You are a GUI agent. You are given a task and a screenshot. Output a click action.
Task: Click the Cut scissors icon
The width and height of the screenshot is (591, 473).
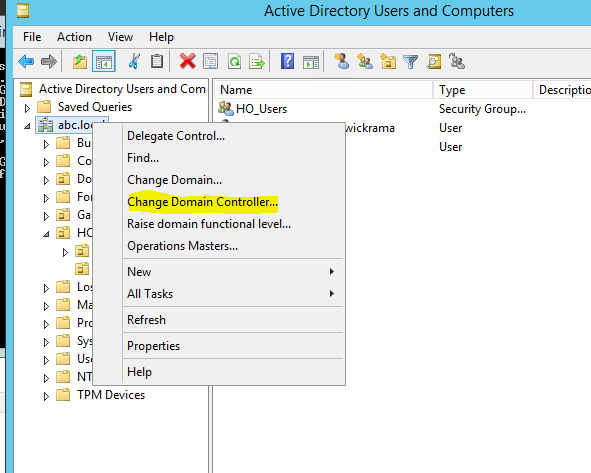pyautogui.click(x=134, y=61)
